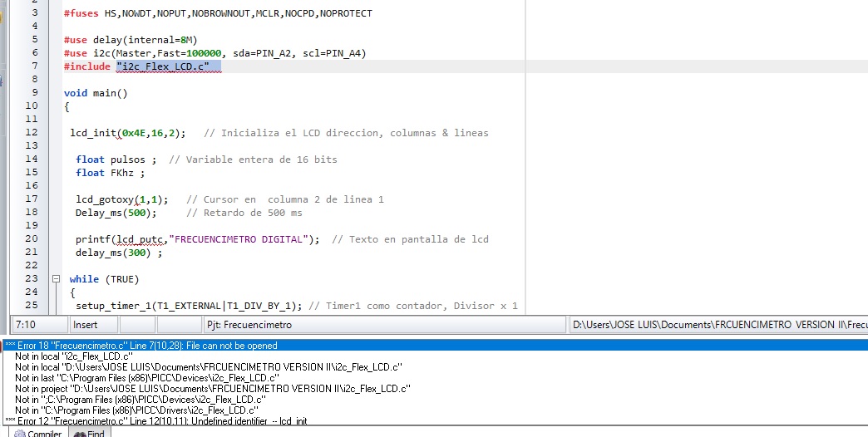Viewport: 868px width, 437px height.
Task: Click line number 23 in the gutter
Action: point(32,278)
